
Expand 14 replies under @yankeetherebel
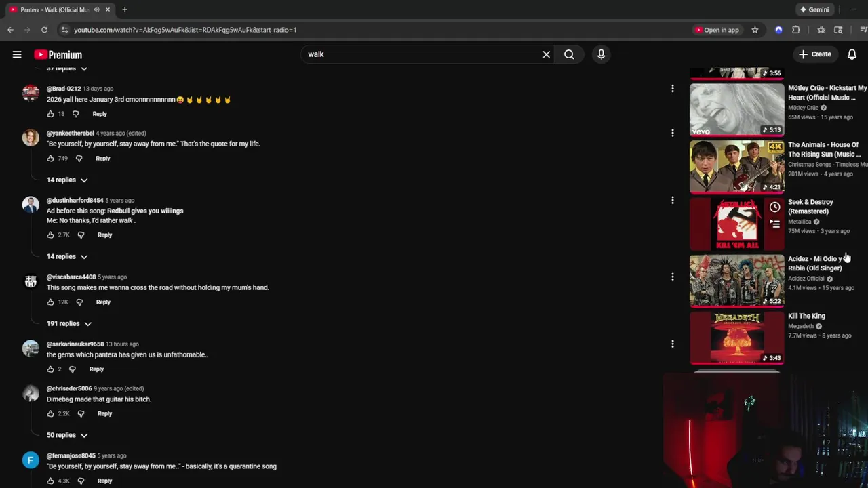pyautogui.click(x=67, y=180)
